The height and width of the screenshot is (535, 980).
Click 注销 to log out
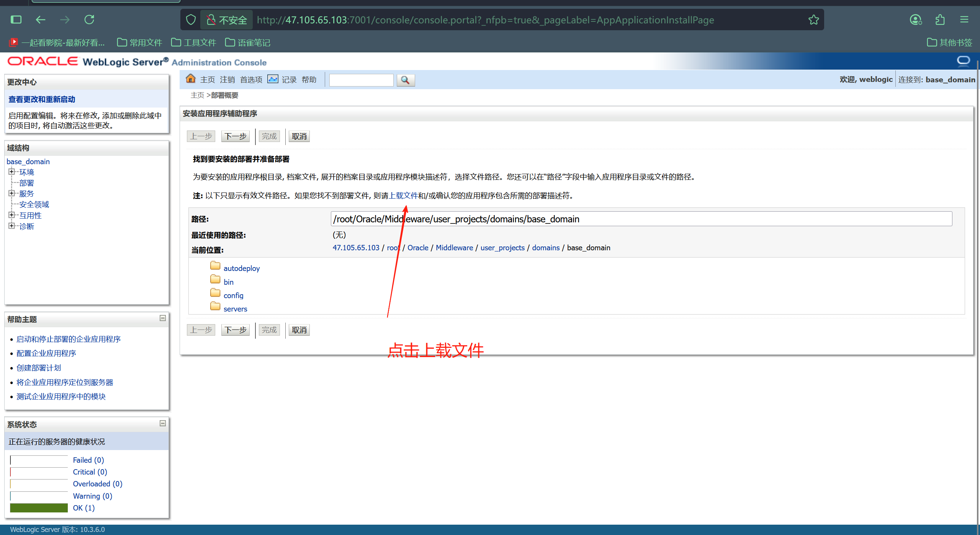click(x=227, y=80)
